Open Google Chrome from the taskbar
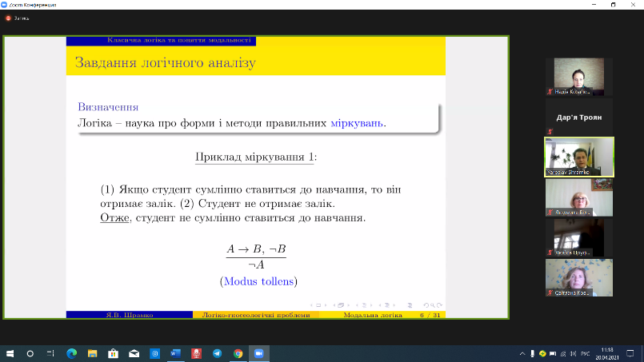The height and width of the screenshot is (362, 644). click(x=238, y=352)
